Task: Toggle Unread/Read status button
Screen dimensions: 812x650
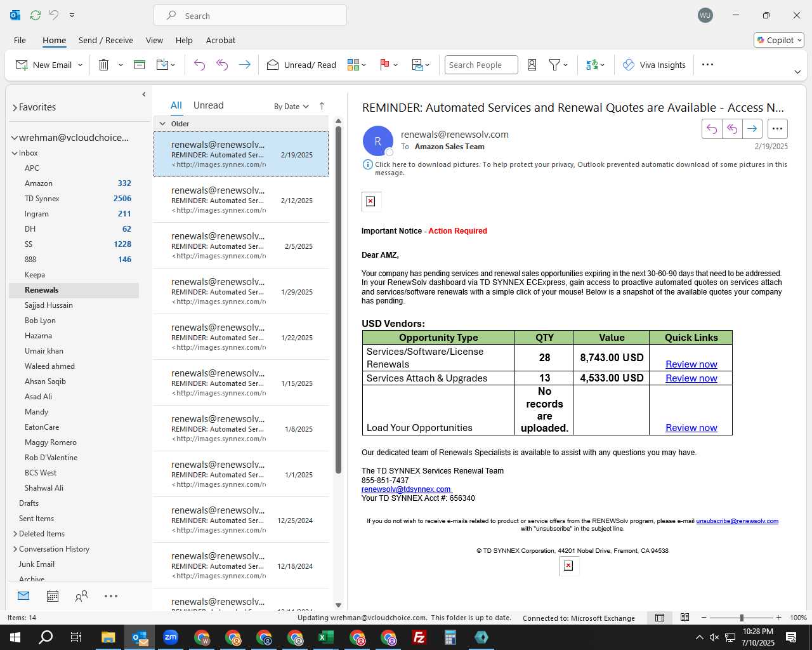Action: click(301, 65)
